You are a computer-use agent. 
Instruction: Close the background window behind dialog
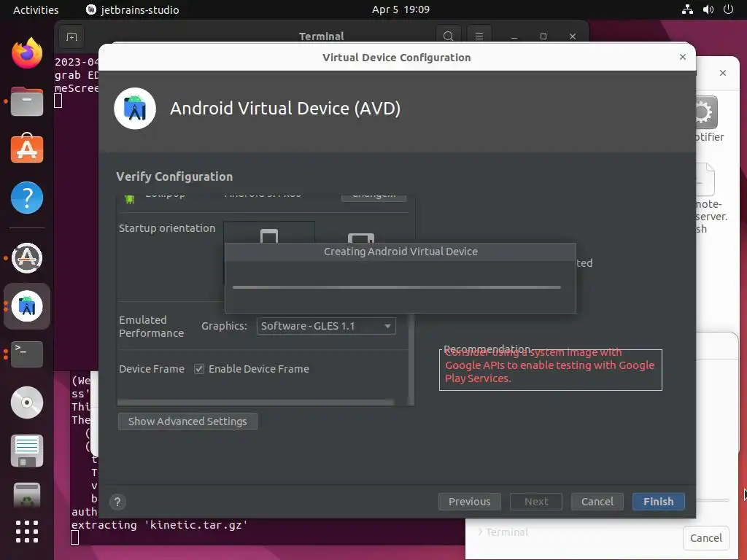click(723, 73)
